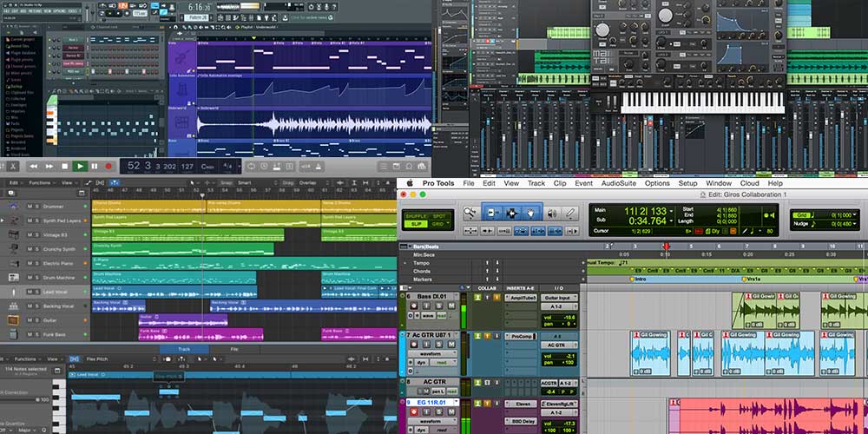
Task: Click the Rewind button in Logic transport
Action: coord(33,166)
